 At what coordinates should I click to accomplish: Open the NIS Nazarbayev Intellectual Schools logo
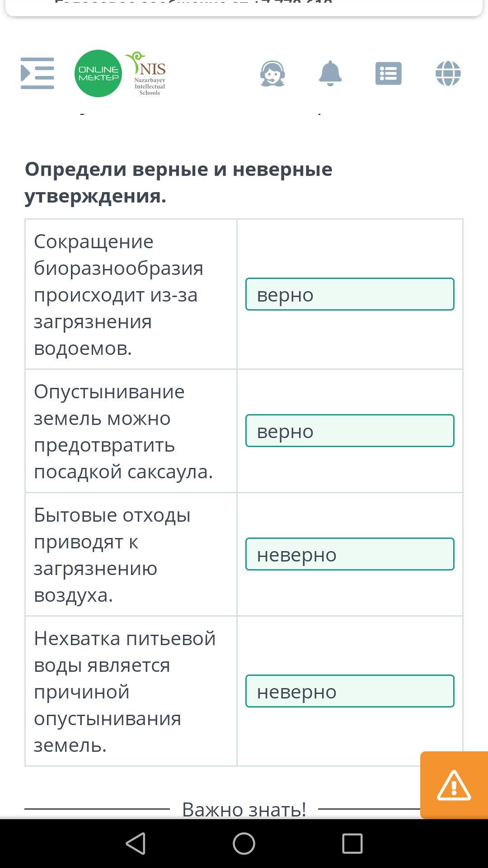pos(147,73)
